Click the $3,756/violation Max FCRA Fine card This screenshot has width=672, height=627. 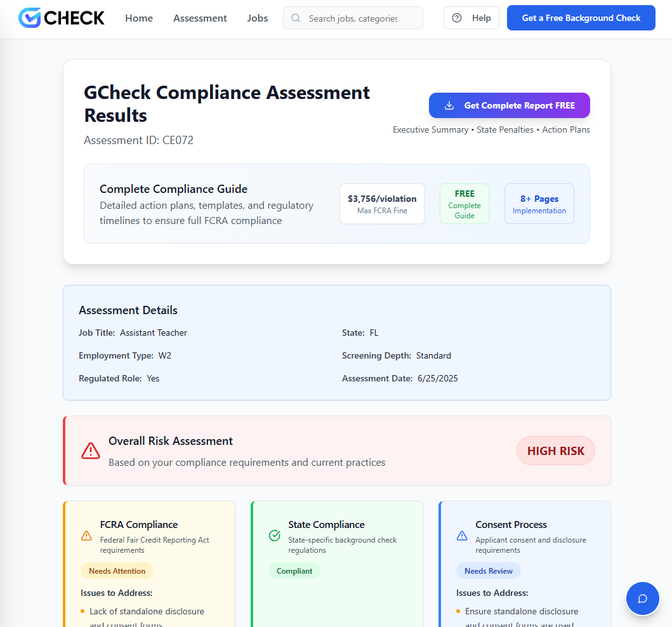(x=382, y=204)
